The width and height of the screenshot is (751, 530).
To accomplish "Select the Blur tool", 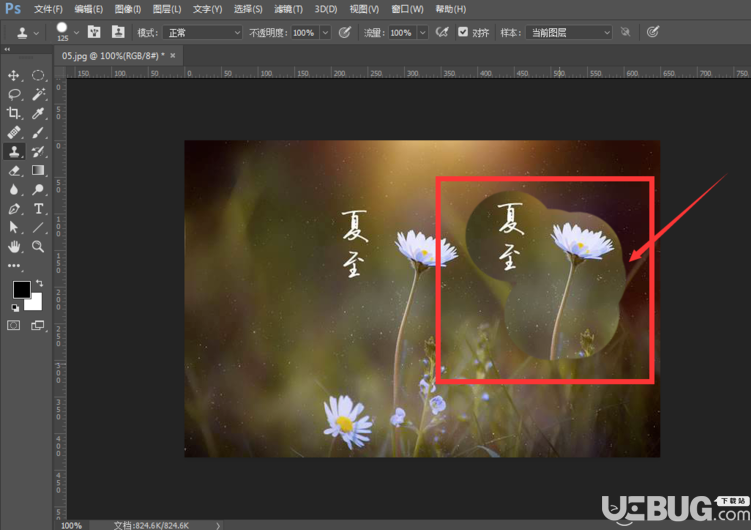I will [13, 190].
